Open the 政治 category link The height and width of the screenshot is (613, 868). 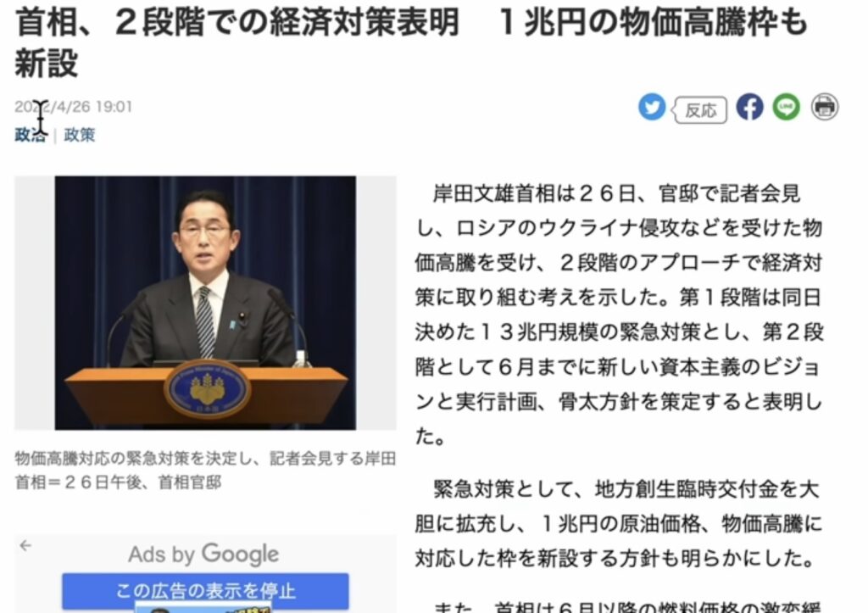pos(31,135)
